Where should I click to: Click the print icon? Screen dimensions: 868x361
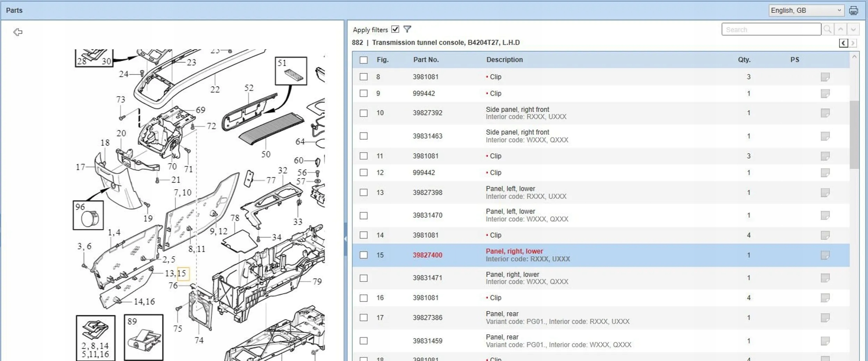click(853, 10)
